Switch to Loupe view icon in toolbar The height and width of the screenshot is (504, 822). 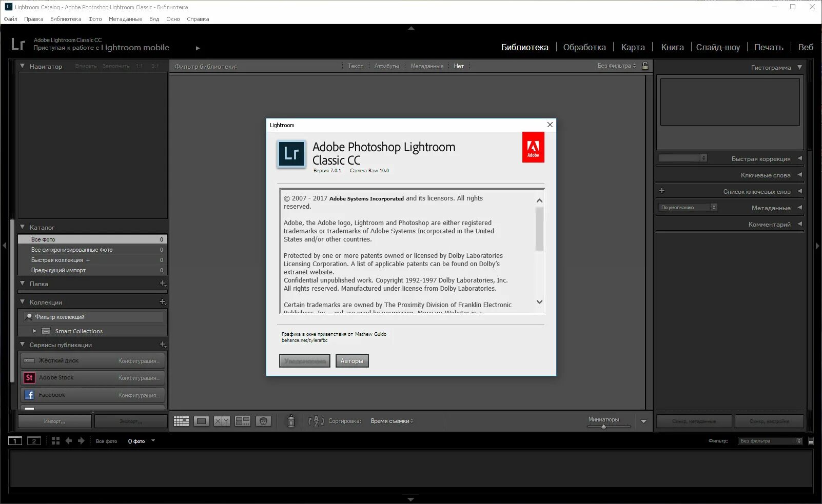coord(201,421)
